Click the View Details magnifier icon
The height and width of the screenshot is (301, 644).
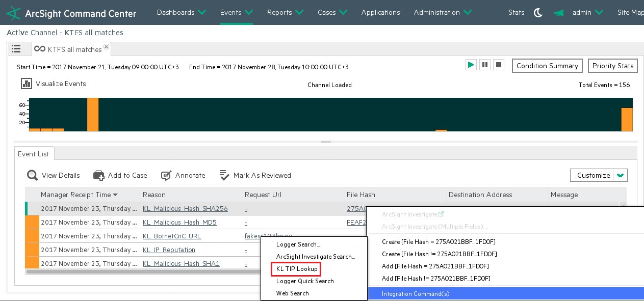pos(33,175)
